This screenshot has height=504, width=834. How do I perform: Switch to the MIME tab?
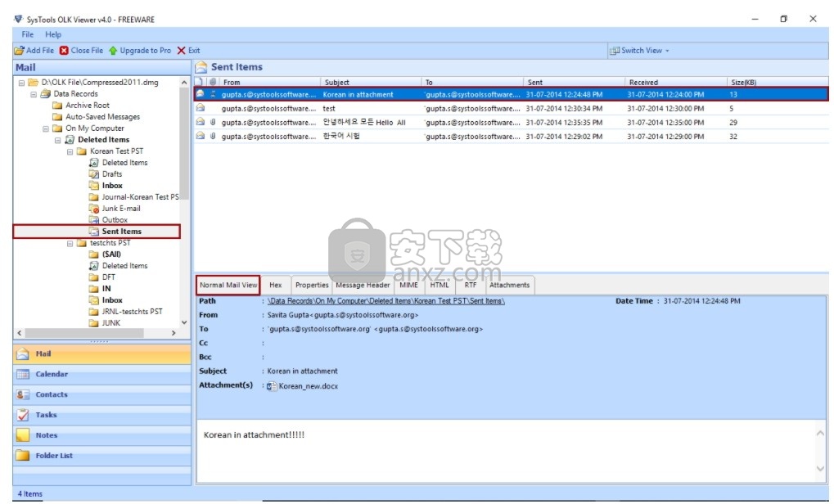point(408,285)
